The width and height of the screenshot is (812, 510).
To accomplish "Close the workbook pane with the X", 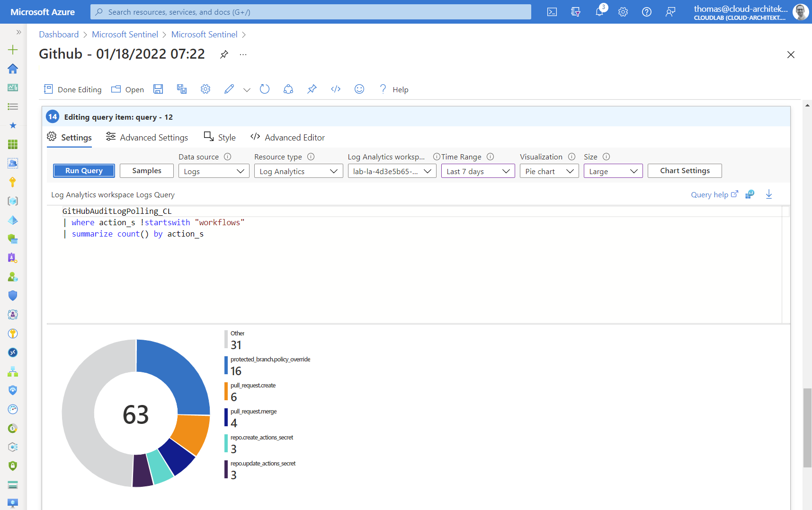I will pos(791,55).
